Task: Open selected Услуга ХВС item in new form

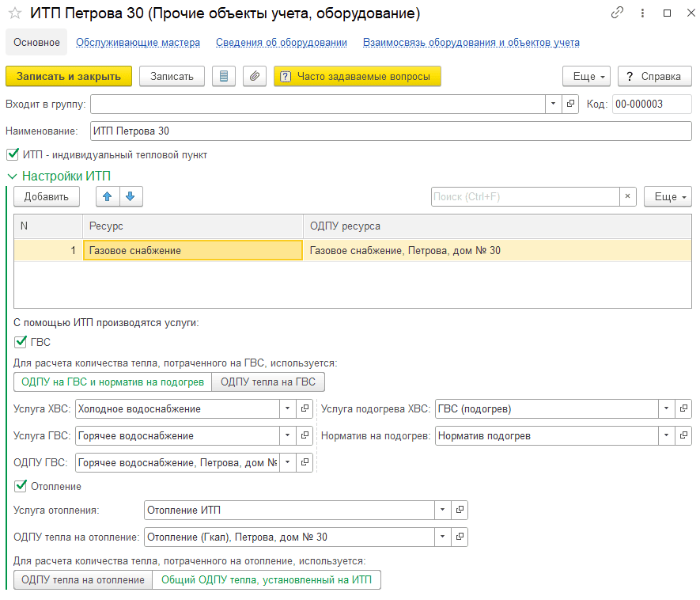Action: point(305,408)
